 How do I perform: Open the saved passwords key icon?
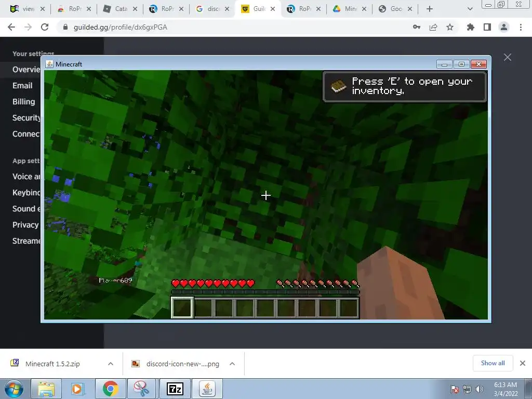[417, 27]
